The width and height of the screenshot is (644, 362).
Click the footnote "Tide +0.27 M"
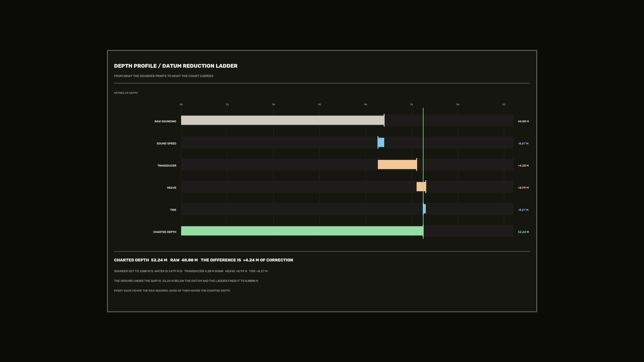pyautogui.click(x=258, y=271)
